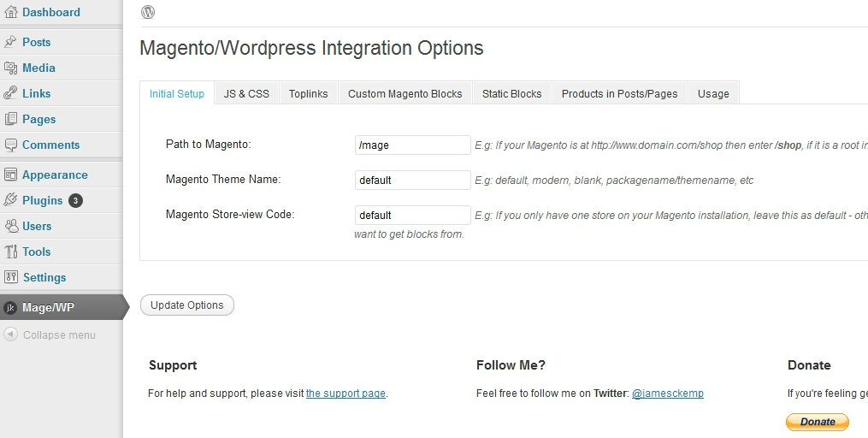Open the Settings menu item
The image size is (868, 438).
44,277
